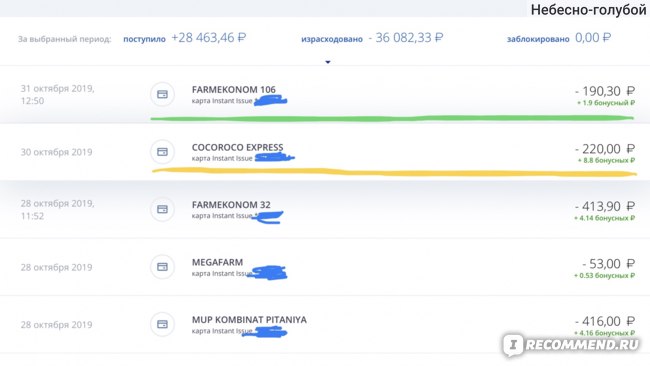
Task: Select the заблокировано blocked filter
Action: coord(538,39)
